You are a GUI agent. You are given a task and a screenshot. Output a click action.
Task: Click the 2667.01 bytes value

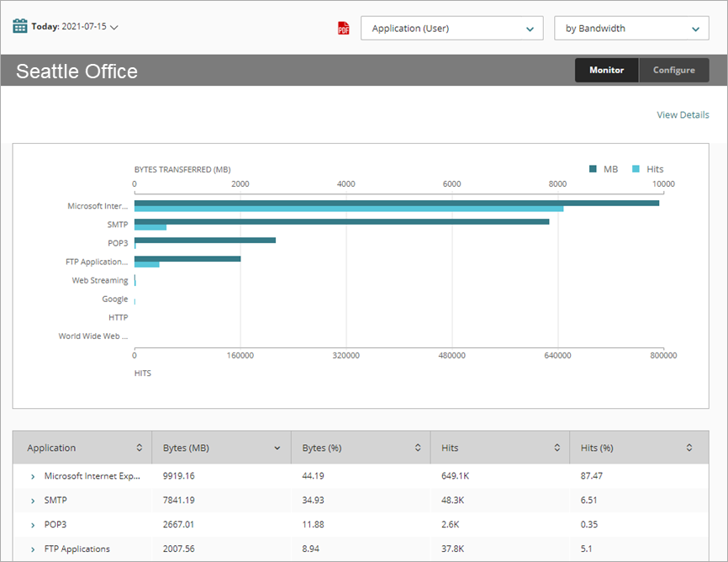click(x=178, y=524)
